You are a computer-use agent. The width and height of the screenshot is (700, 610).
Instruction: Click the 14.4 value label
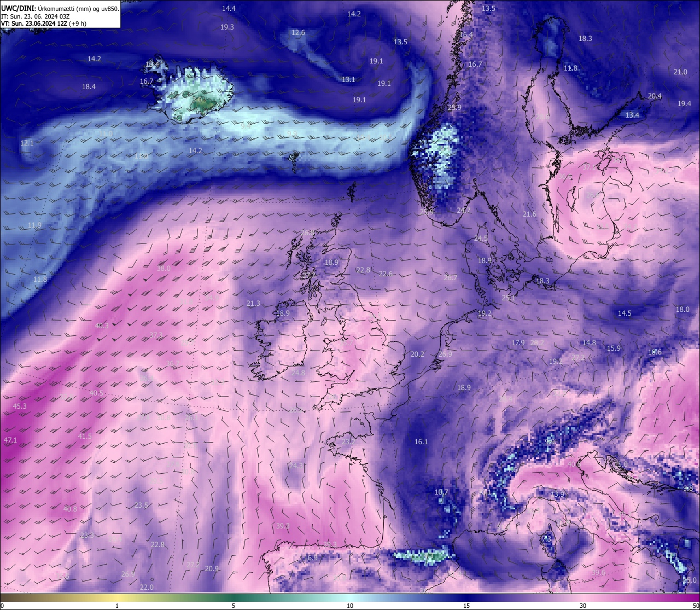pyautogui.click(x=229, y=8)
